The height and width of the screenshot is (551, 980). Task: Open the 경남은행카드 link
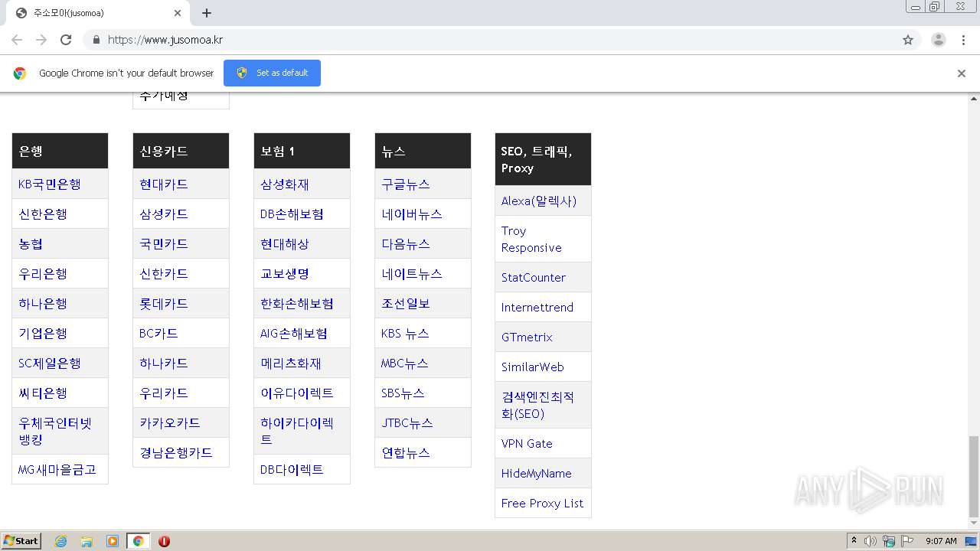click(176, 453)
